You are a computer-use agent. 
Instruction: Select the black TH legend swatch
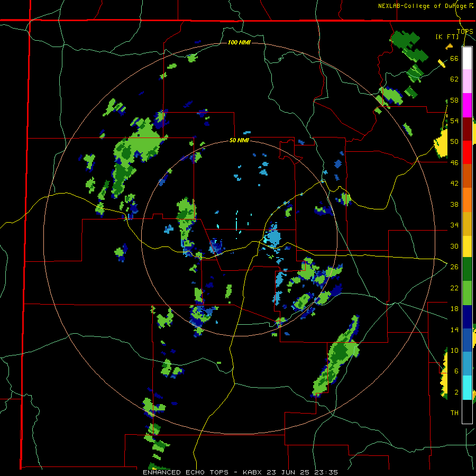[x=467, y=411]
